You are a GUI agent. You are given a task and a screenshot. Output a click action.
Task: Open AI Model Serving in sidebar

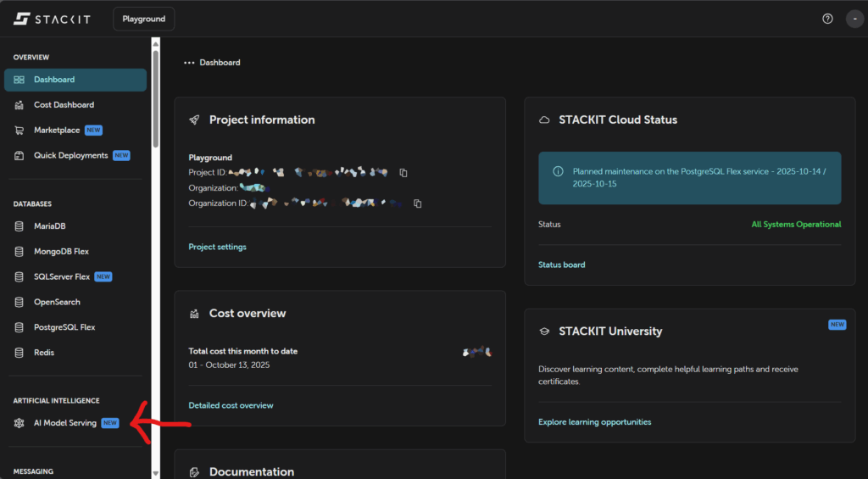pos(64,423)
